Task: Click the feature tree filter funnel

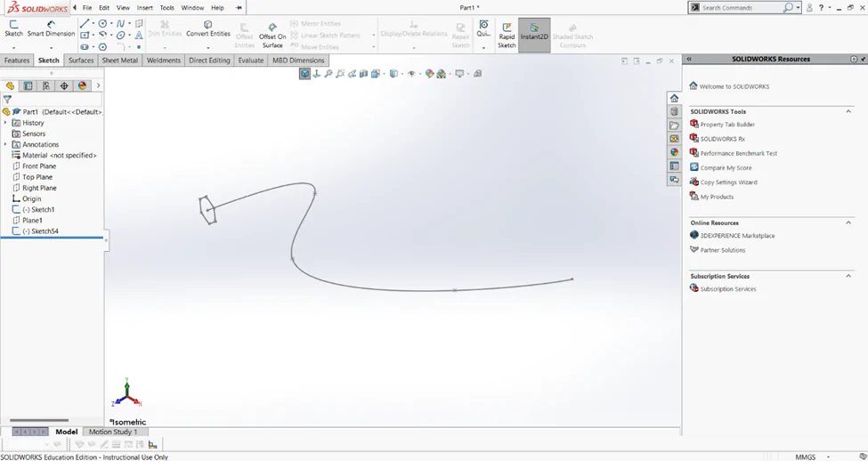Action: [x=7, y=100]
